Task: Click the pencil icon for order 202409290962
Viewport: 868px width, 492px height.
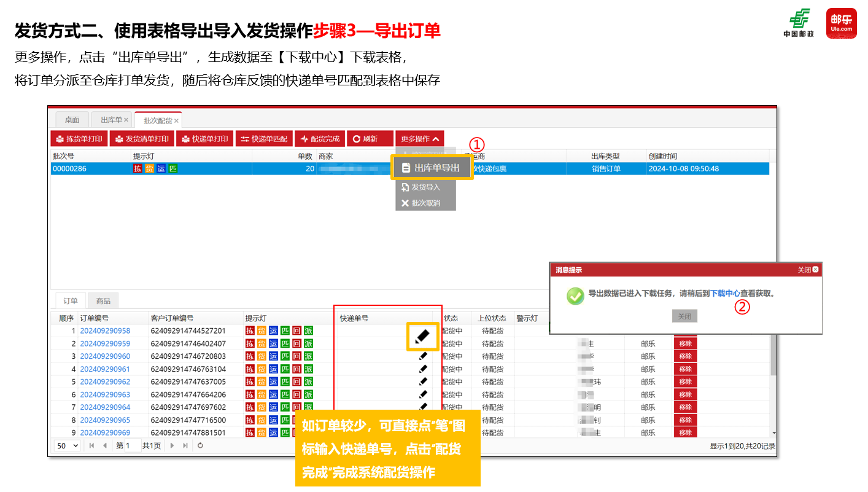Action: tap(422, 381)
